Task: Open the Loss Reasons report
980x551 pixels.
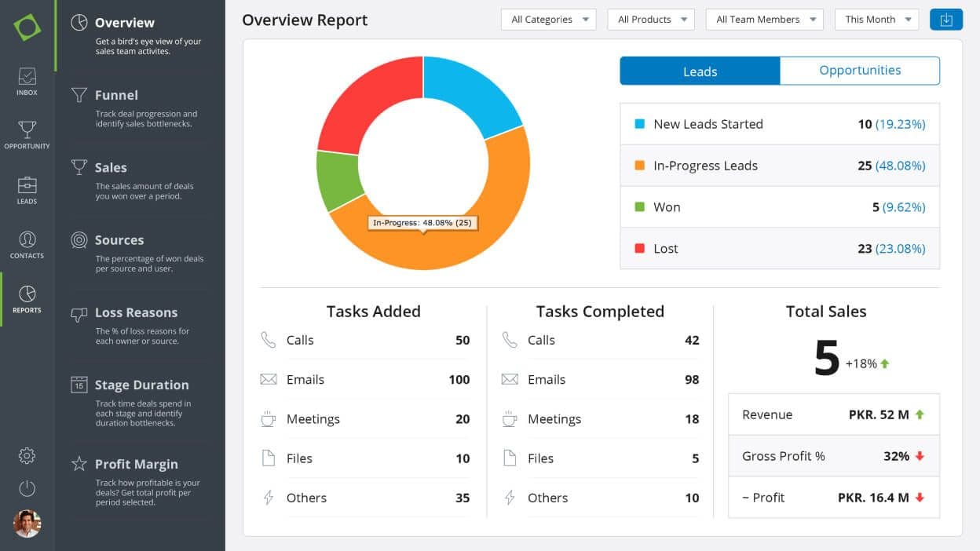Action: (140, 325)
